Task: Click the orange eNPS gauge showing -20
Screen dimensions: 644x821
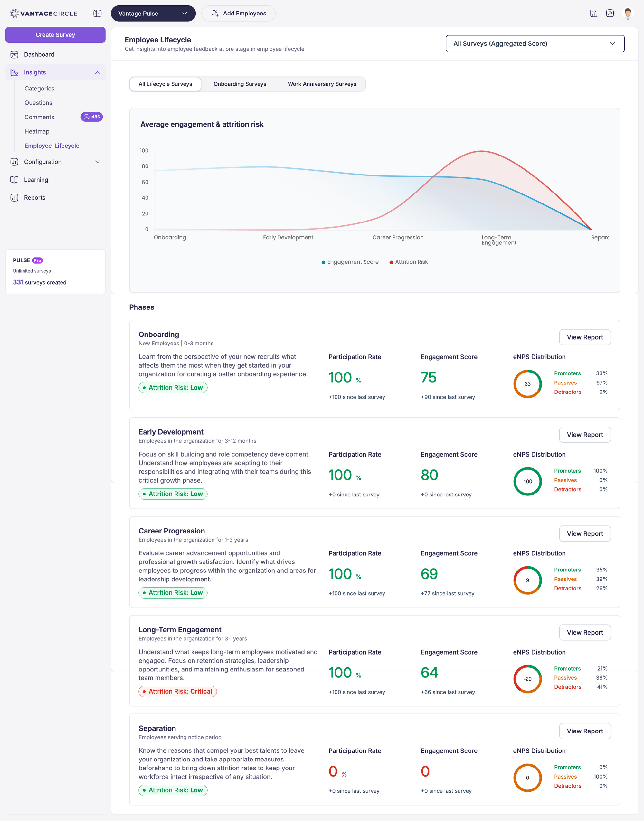Action: pyautogui.click(x=527, y=678)
